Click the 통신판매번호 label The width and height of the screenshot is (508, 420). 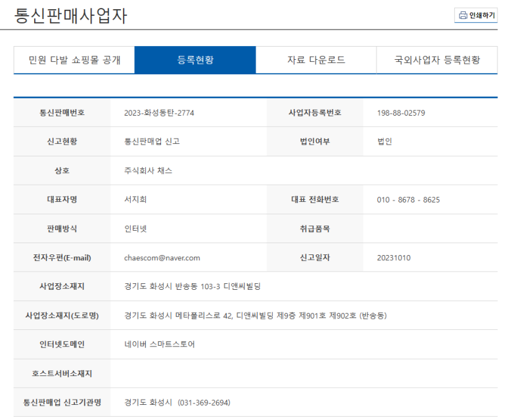tap(62, 112)
